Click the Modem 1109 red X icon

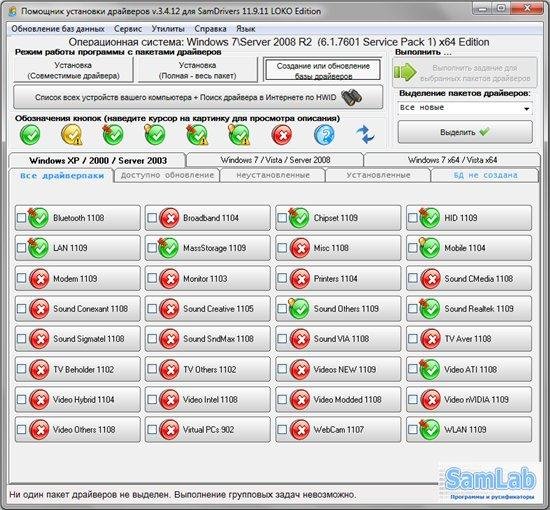point(39,279)
